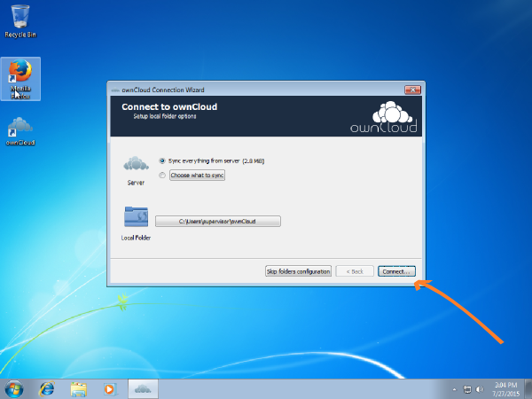The height and width of the screenshot is (399, 532).
Task: Select the Choose what to sync radio button
Action: 162,175
